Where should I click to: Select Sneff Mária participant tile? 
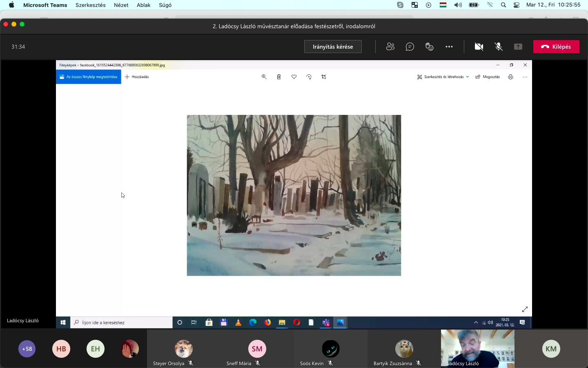pyautogui.click(x=257, y=349)
